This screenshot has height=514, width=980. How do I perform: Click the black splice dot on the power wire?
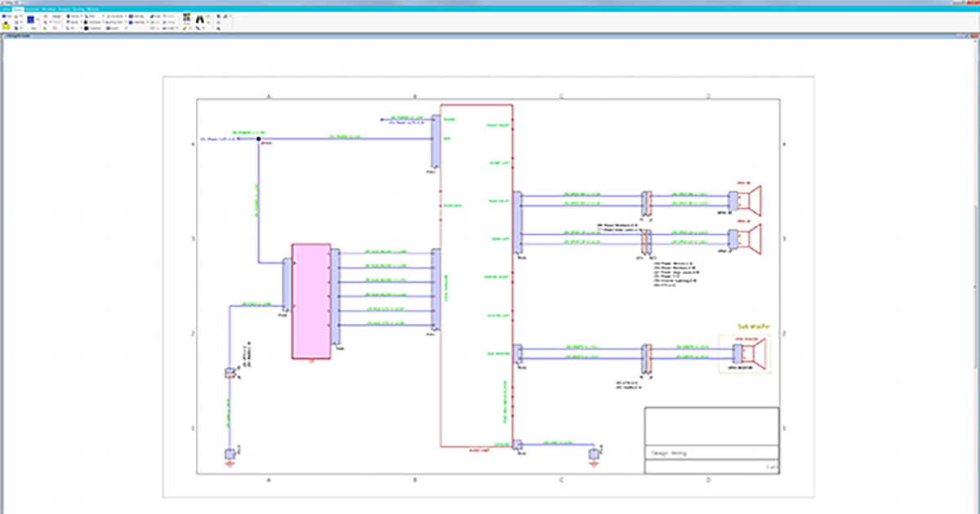click(x=259, y=140)
